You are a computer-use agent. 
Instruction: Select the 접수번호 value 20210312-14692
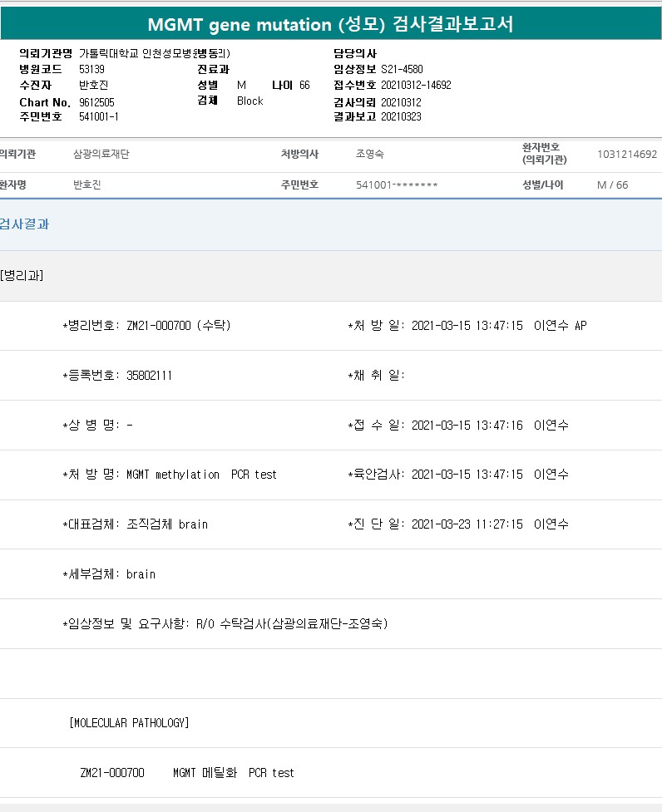click(416, 85)
